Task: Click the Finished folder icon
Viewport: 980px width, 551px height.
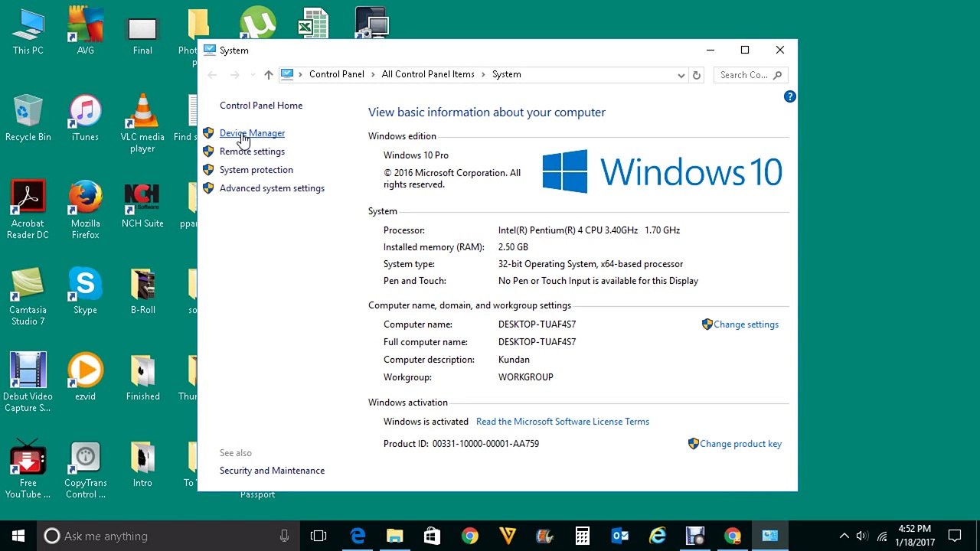Action: tap(142, 377)
